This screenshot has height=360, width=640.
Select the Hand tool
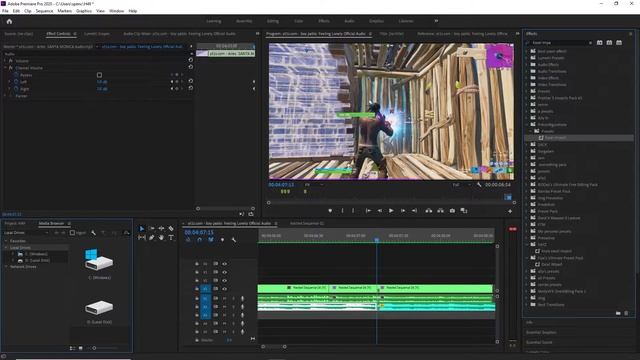[x=161, y=238]
